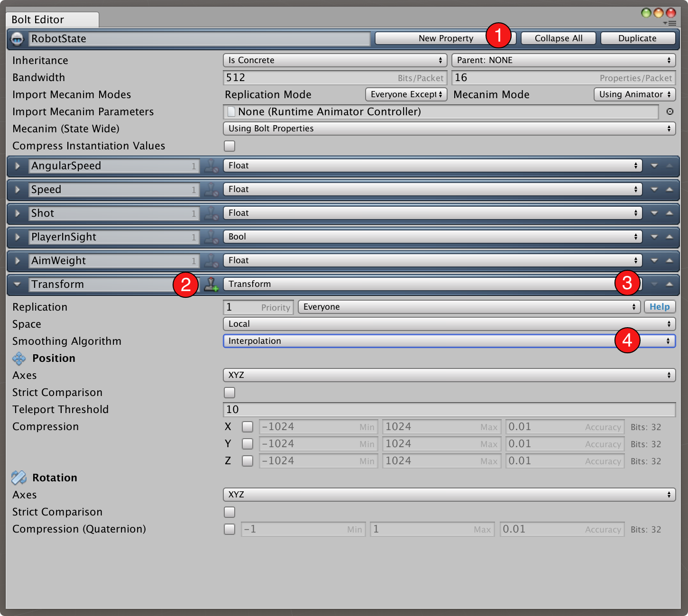This screenshot has width=688, height=616.
Task: Expand the PlayerInSight property
Action: (18, 237)
